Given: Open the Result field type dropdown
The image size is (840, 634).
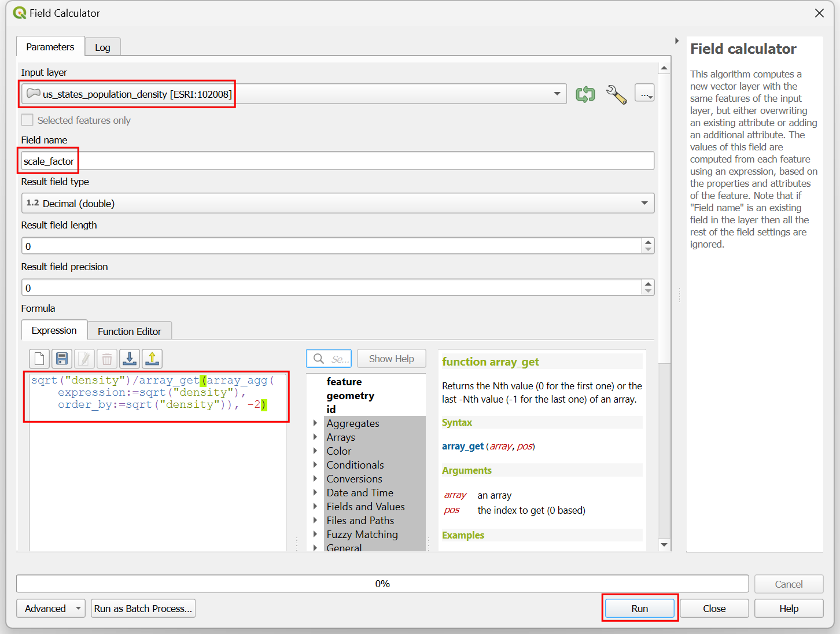Looking at the screenshot, I should point(644,204).
